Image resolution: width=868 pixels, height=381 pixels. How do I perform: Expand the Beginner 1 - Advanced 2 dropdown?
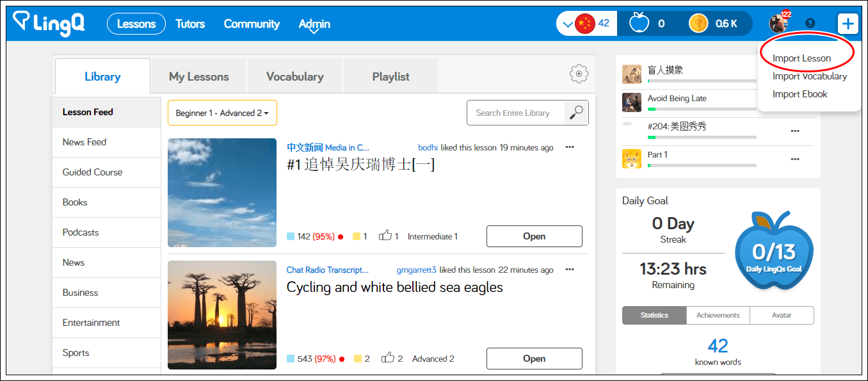click(222, 113)
